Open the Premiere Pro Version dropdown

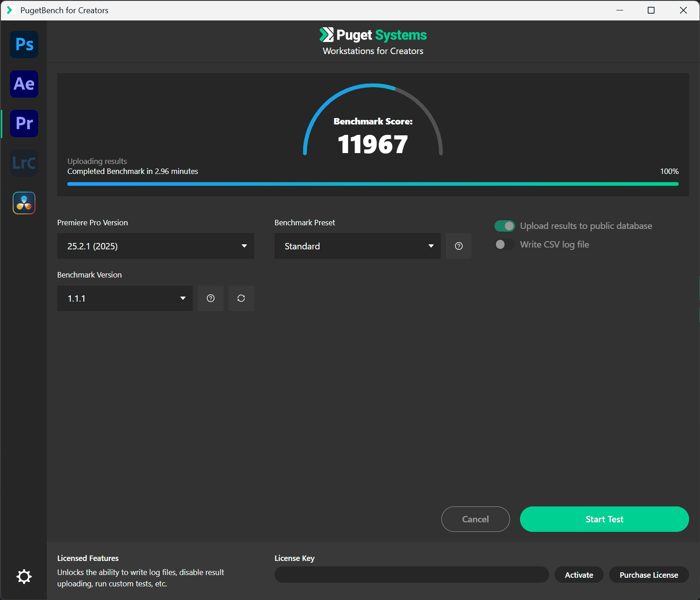(155, 246)
